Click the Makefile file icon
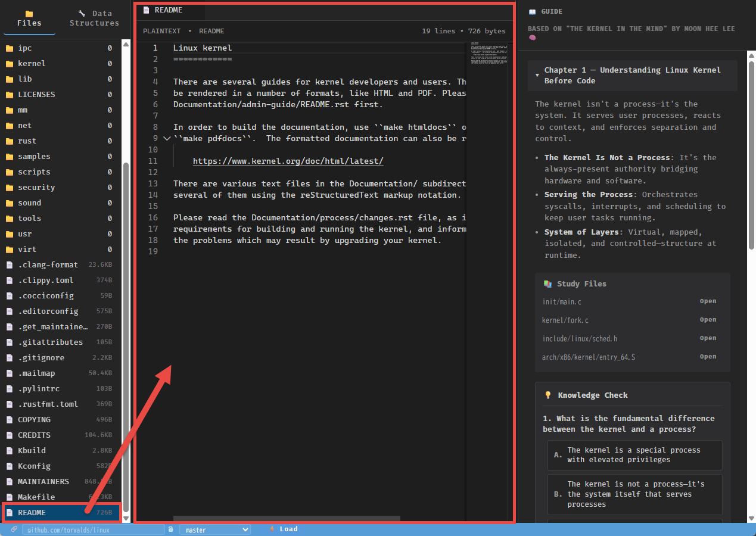756x536 pixels. [9, 497]
